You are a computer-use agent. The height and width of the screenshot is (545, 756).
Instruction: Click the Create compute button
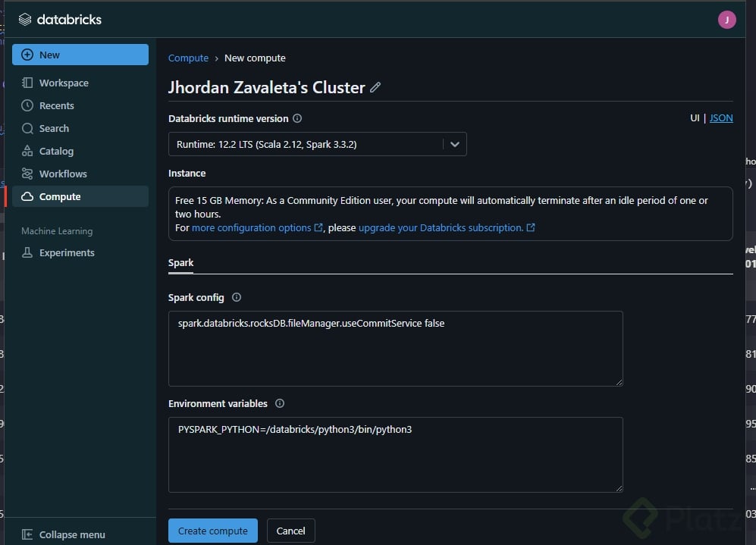coord(212,531)
